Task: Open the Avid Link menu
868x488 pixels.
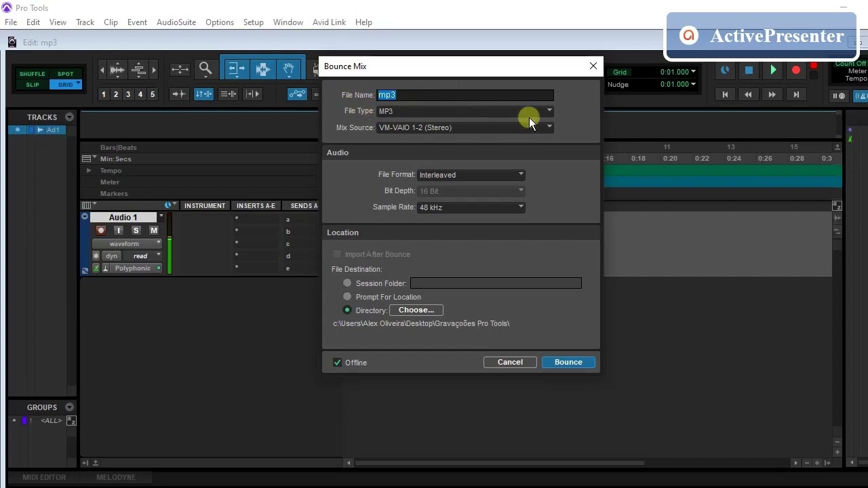Action: tap(329, 22)
